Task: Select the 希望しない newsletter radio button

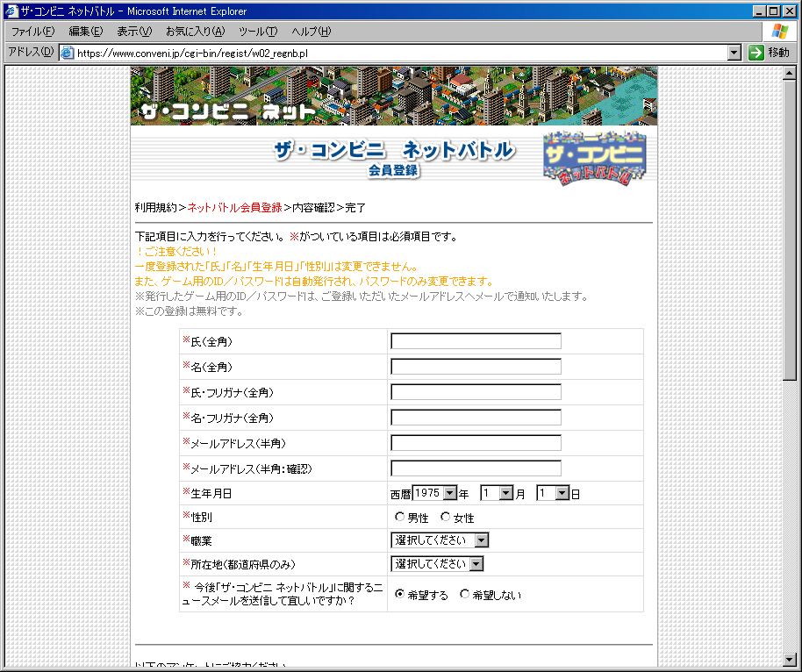Action: [464, 594]
